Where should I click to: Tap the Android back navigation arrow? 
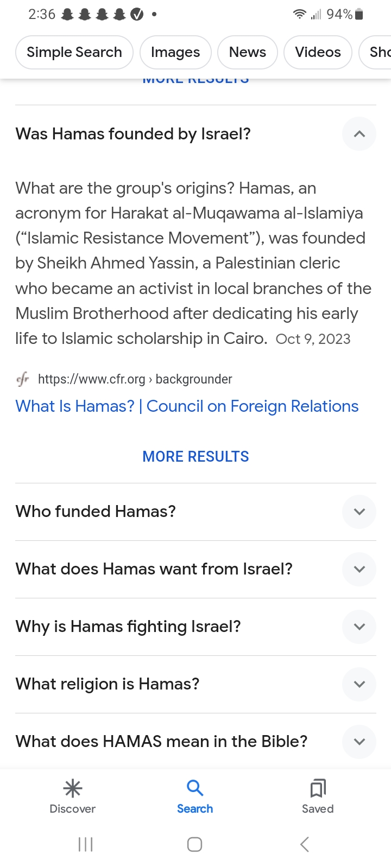pyautogui.click(x=305, y=844)
